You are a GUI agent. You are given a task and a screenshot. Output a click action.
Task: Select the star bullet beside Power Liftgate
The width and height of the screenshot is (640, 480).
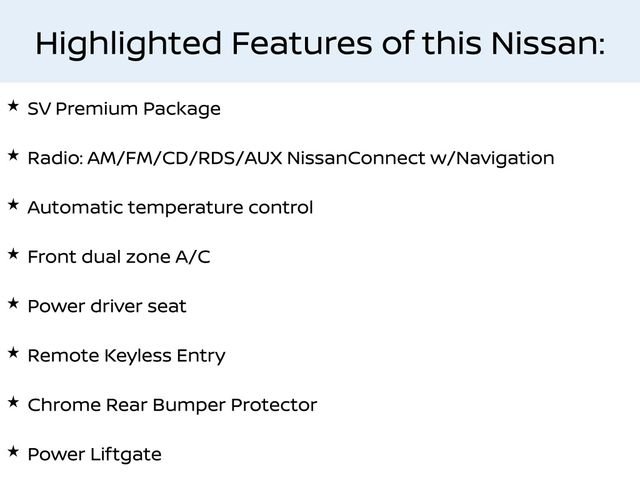pyautogui.click(x=12, y=452)
